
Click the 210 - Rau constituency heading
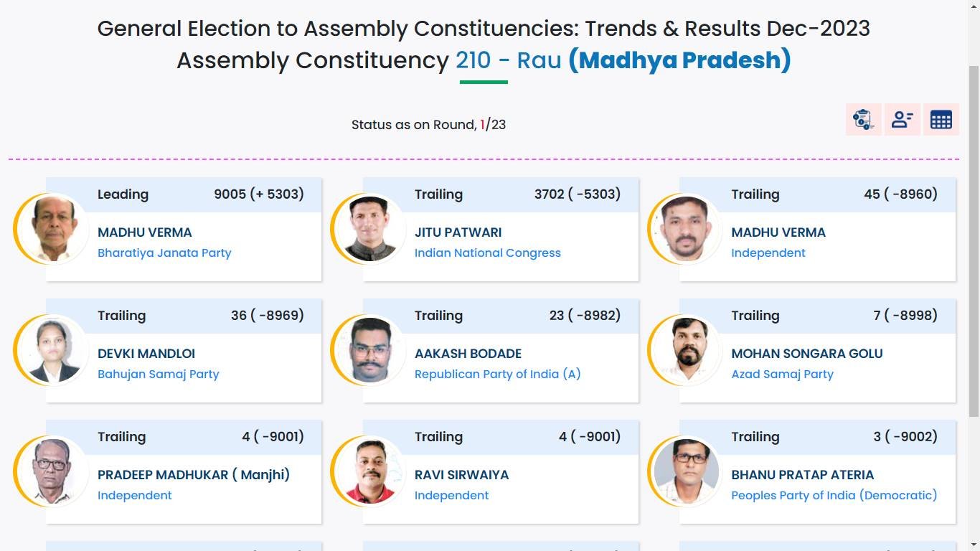508,60
